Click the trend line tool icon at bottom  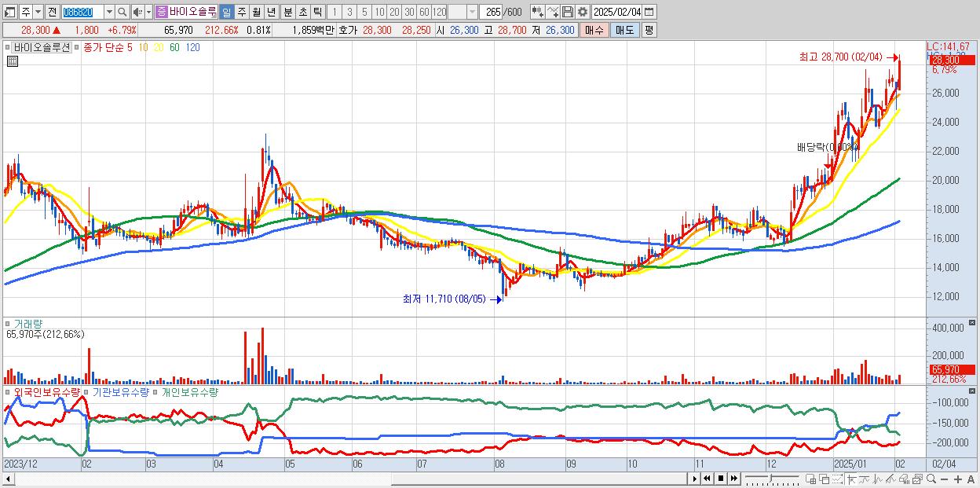point(865,479)
